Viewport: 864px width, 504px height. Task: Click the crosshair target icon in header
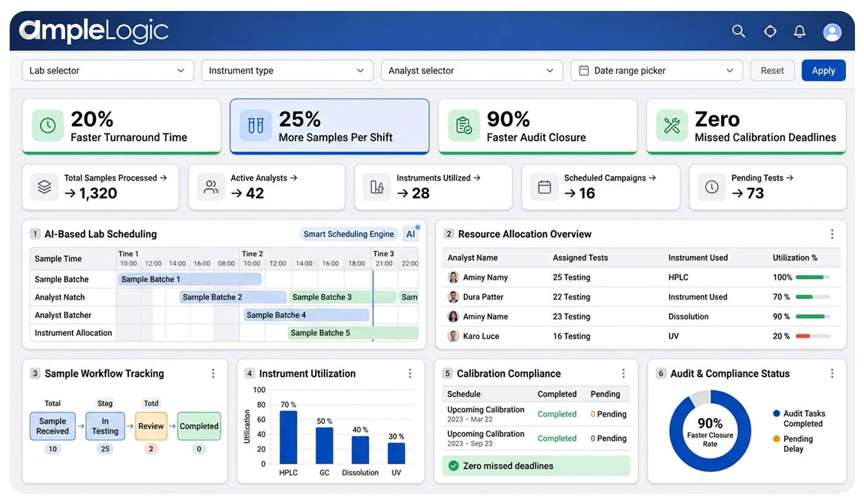769,32
